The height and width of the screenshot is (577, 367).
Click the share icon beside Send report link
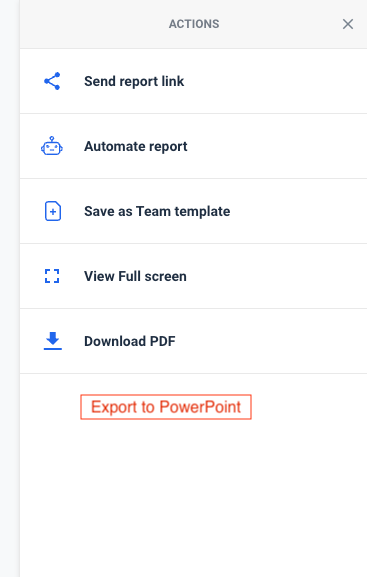pyautogui.click(x=52, y=81)
